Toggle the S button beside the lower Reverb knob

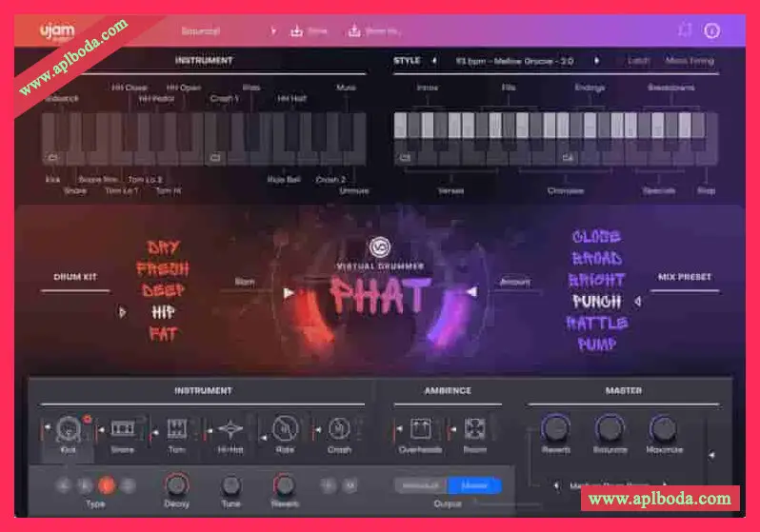click(x=328, y=485)
